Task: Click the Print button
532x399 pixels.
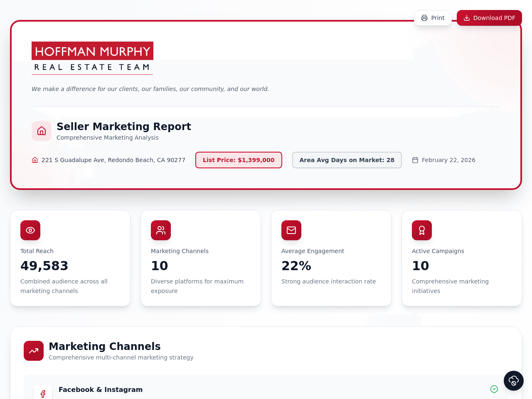Action: pos(433,18)
